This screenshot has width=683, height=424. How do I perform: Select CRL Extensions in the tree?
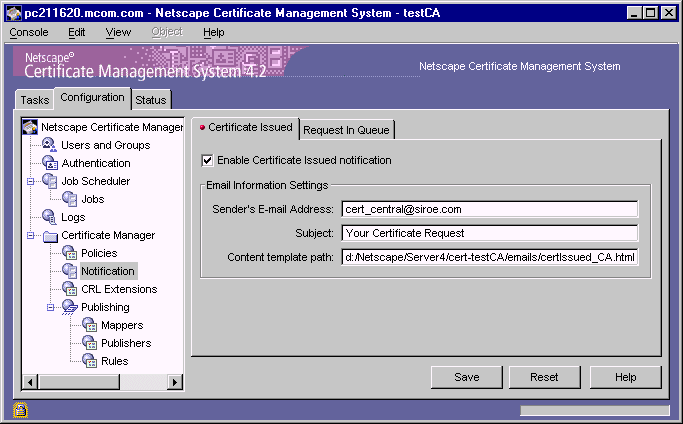click(119, 289)
